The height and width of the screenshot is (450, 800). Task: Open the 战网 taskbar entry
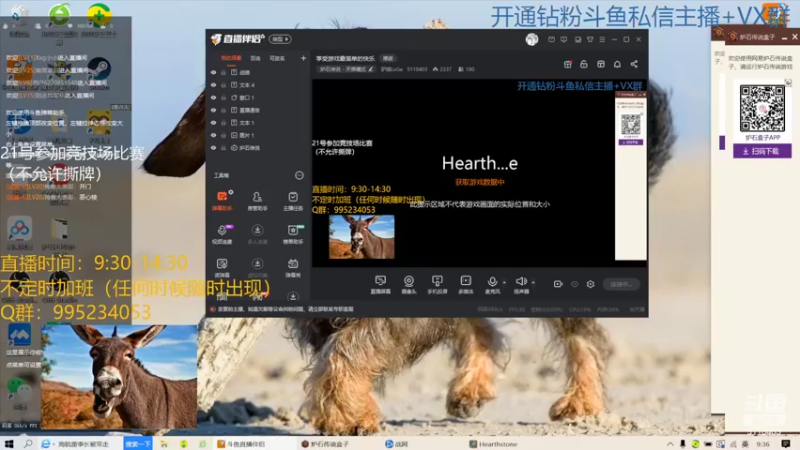tap(397, 444)
